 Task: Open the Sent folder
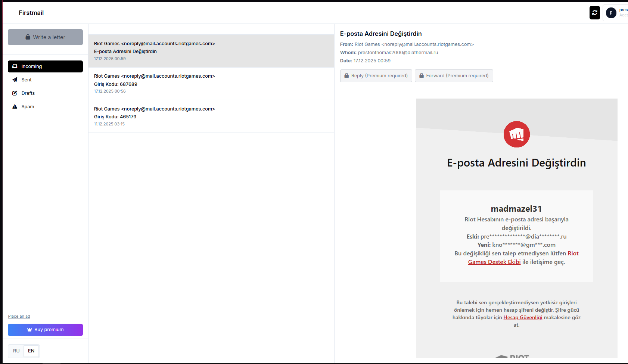[45, 80]
